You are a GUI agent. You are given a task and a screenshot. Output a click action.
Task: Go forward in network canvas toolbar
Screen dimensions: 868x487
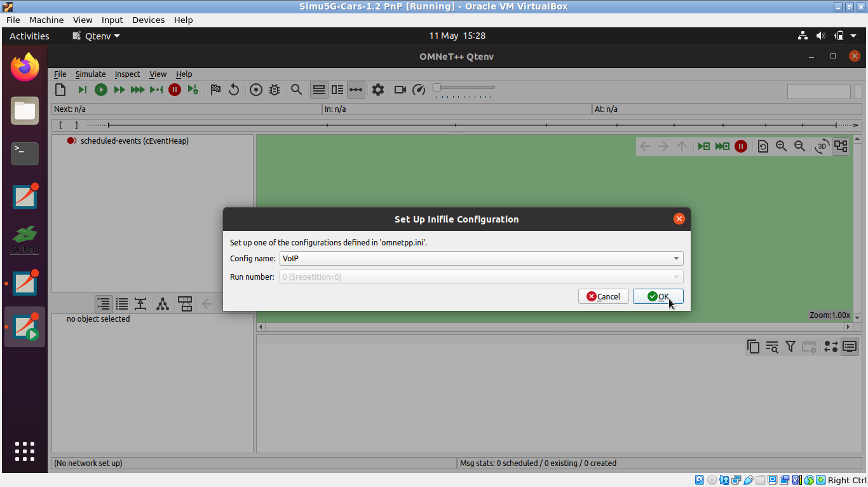663,146
